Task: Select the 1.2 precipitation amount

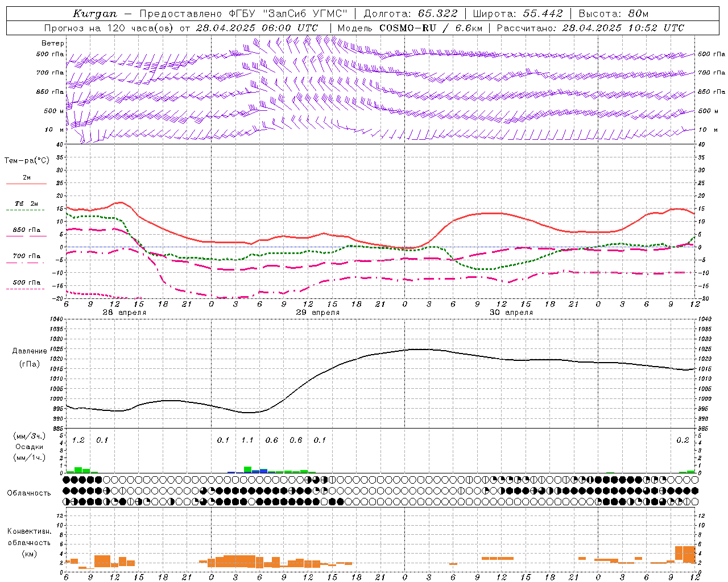Action: click(x=78, y=440)
